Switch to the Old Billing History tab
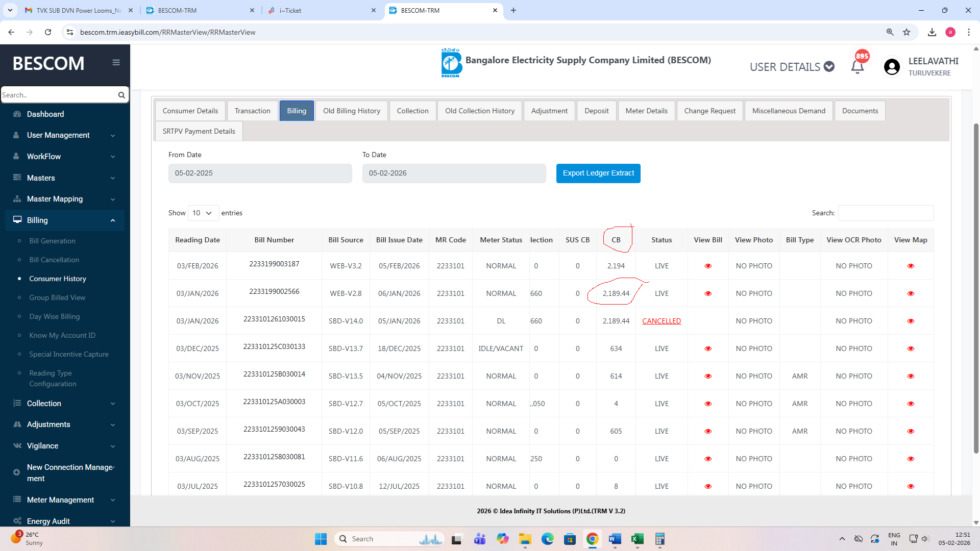Image resolution: width=980 pixels, height=551 pixels. tap(351, 111)
